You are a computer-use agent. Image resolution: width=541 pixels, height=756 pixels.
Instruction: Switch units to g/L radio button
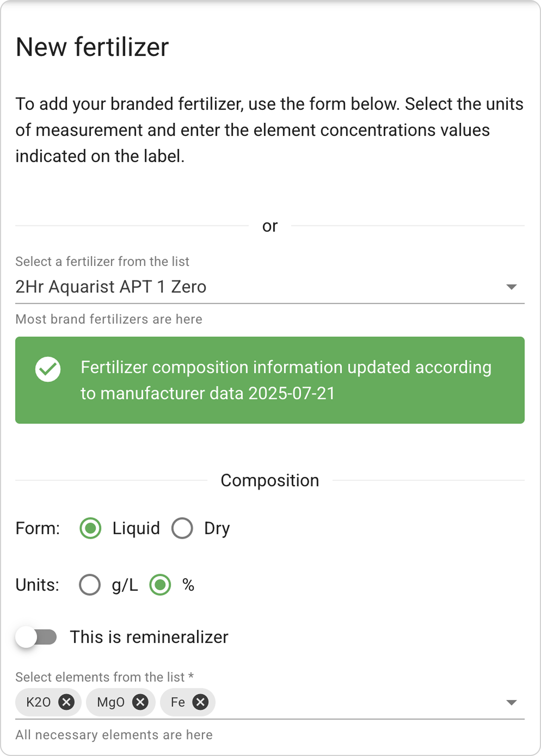90,585
